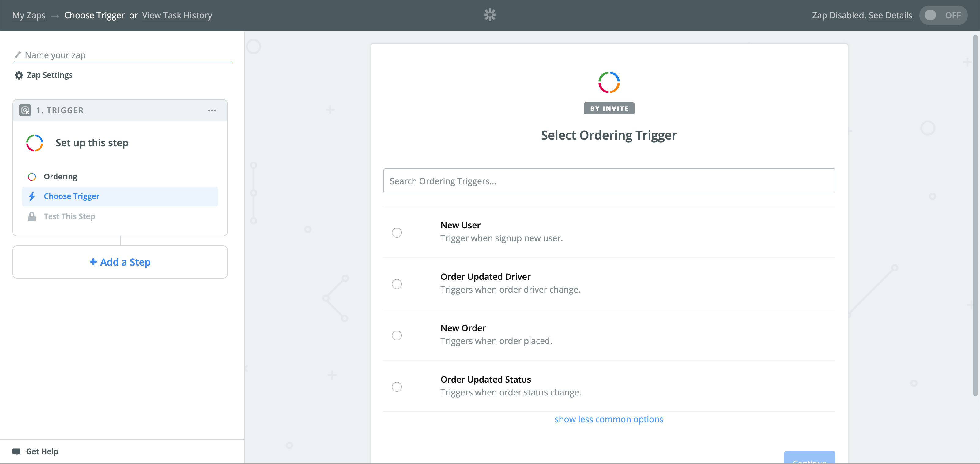Open the trigger step three-dots menu

coord(212,110)
